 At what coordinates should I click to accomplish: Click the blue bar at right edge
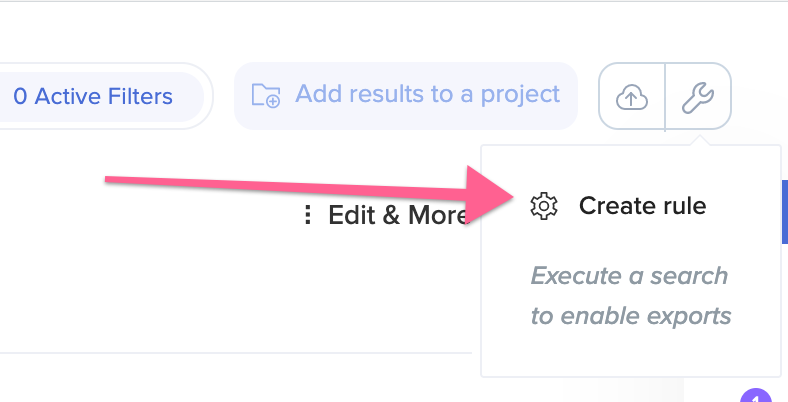pos(784,212)
